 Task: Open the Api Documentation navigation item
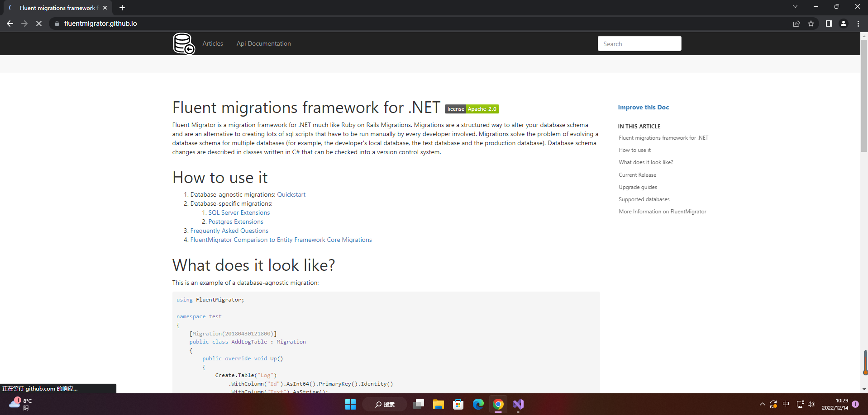(263, 44)
